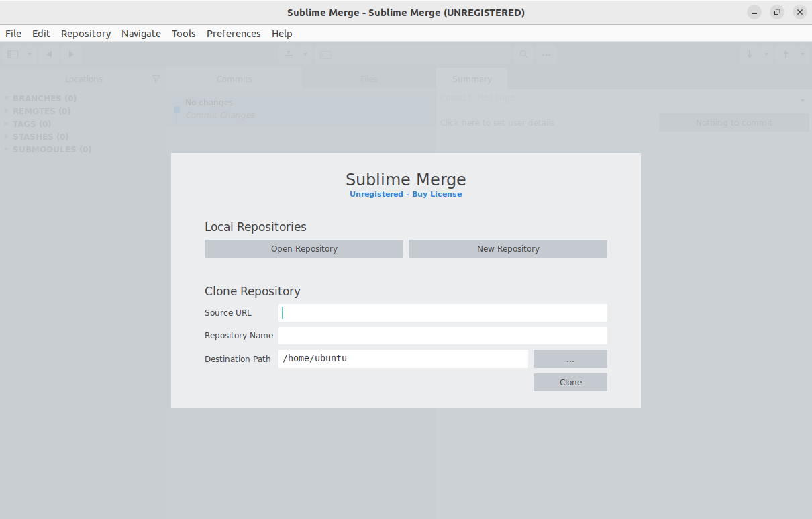
Task: Switch to the Locations tab
Action: (x=84, y=79)
